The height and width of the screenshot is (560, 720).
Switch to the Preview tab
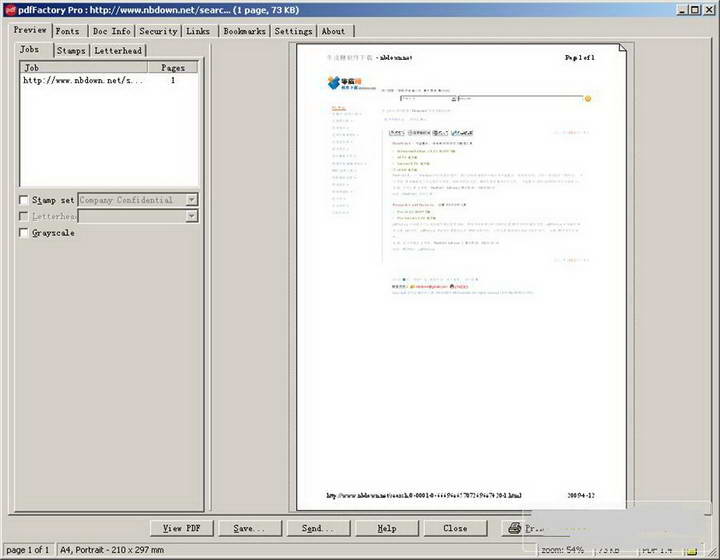(x=30, y=30)
